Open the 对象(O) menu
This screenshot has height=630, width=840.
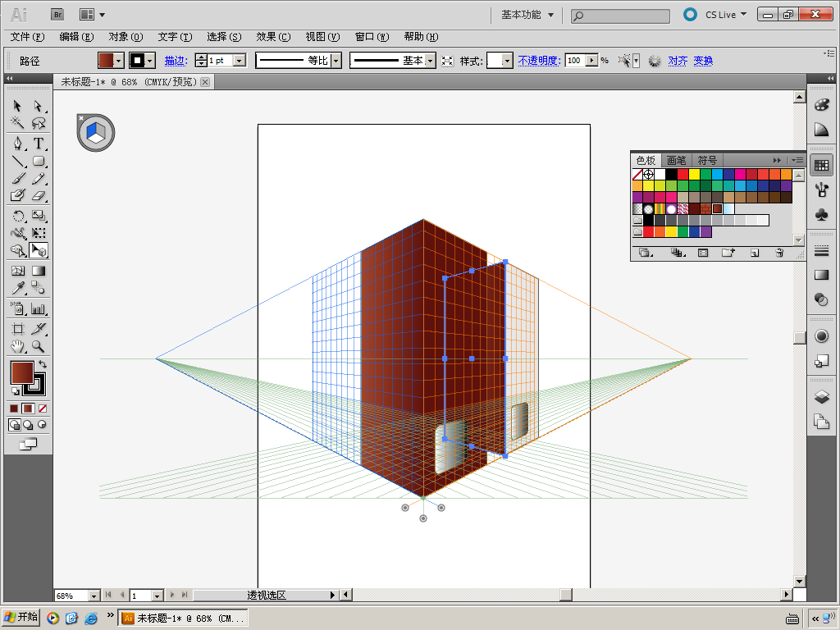click(126, 37)
